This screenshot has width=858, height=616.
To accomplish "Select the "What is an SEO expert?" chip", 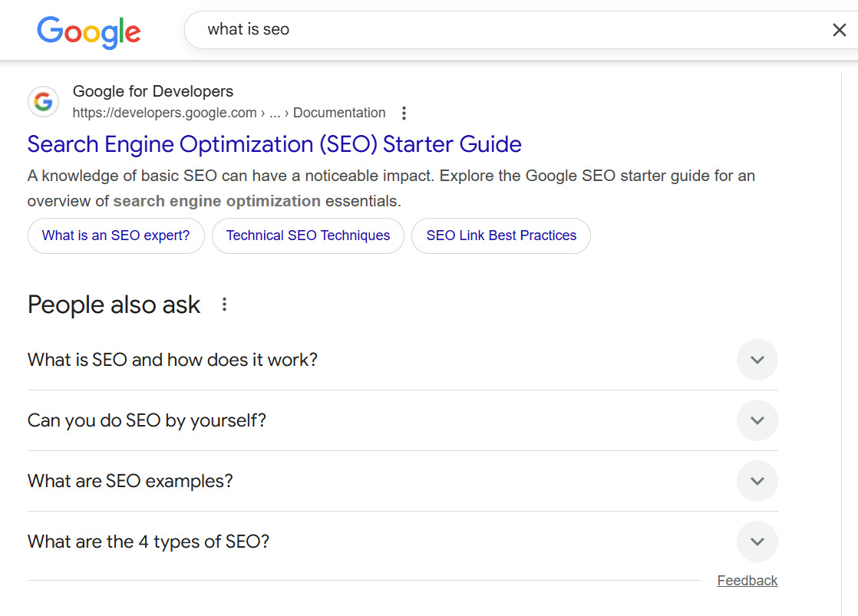I will point(116,236).
